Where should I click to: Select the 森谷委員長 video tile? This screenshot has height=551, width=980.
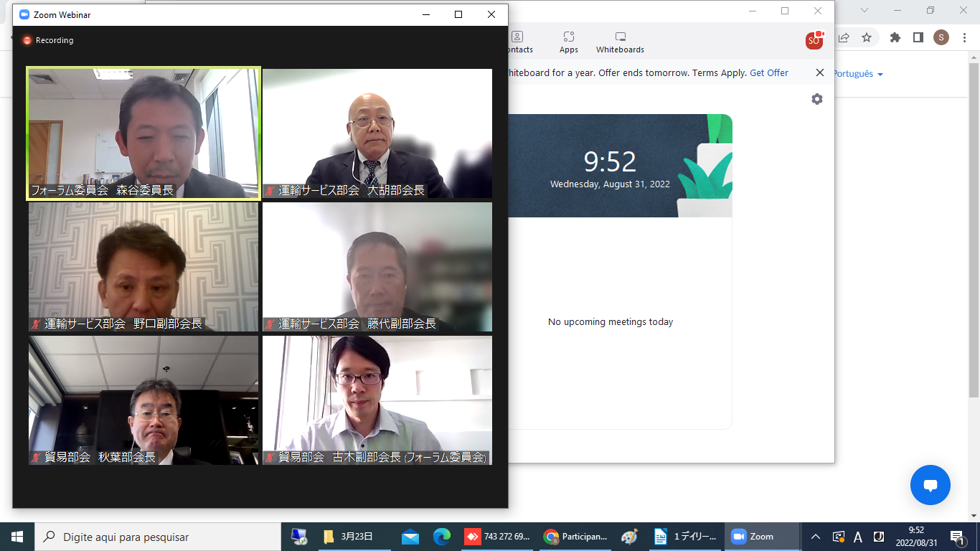[143, 133]
